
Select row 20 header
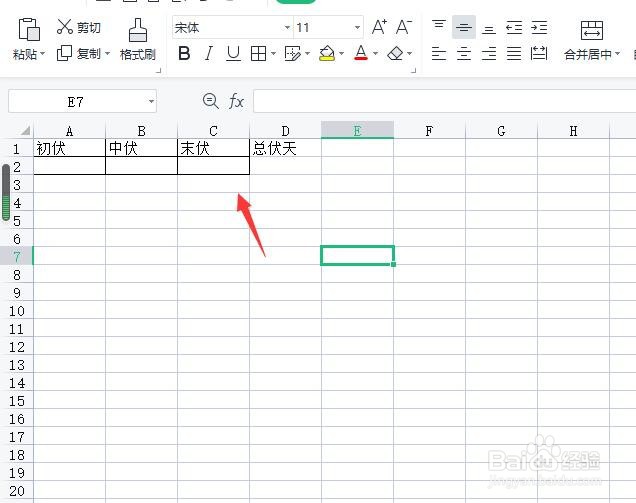(17, 490)
